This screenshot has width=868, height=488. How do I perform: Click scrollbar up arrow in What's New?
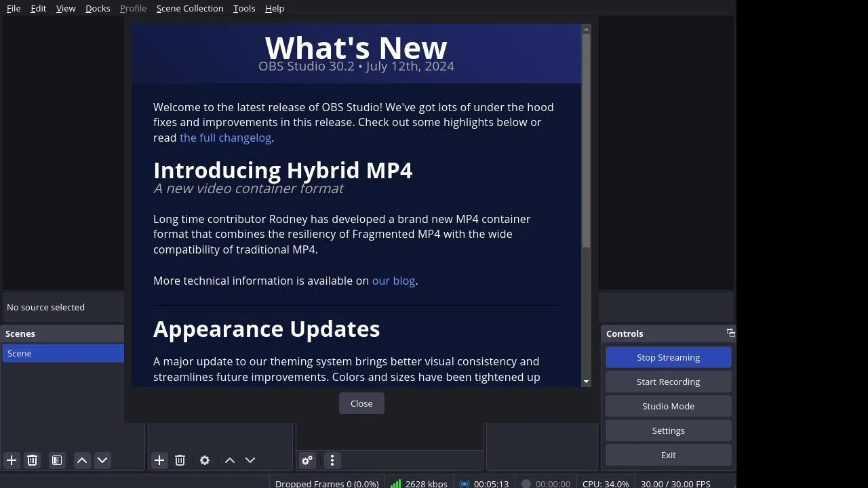click(586, 28)
